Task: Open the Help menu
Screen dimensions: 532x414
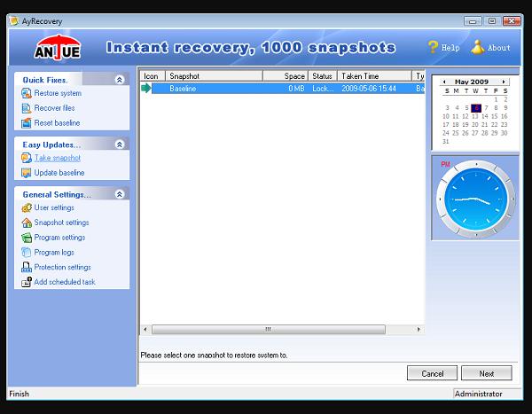Action: [x=443, y=48]
